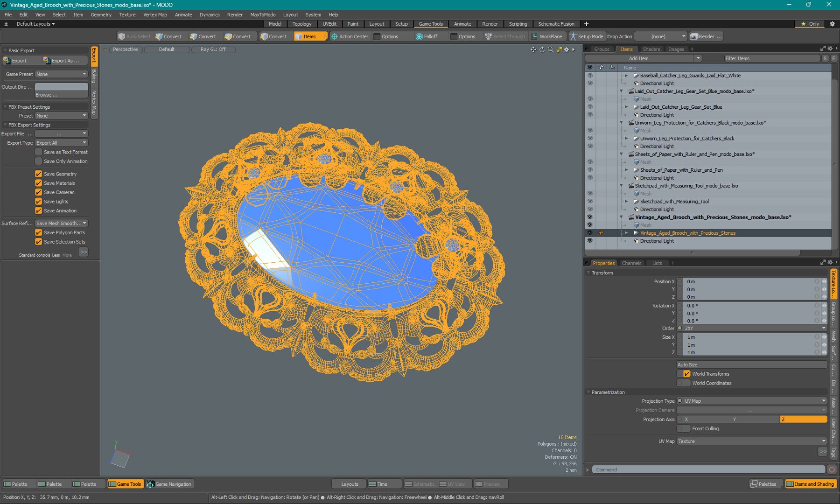Select projection axis Z swatch

tap(803, 420)
